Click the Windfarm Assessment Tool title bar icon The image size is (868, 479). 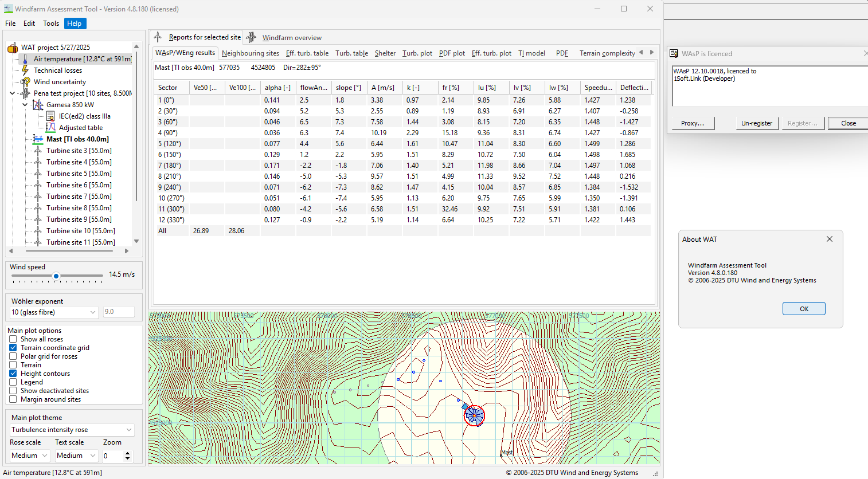coord(8,9)
